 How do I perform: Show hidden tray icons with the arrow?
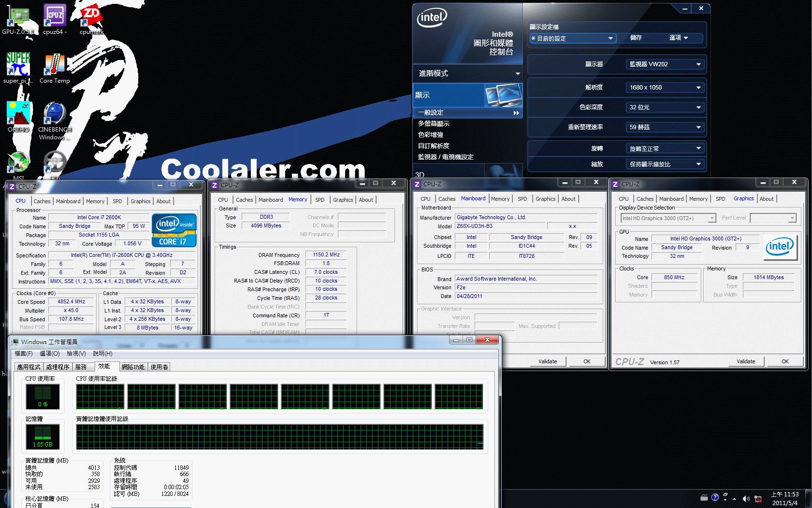pos(735,498)
